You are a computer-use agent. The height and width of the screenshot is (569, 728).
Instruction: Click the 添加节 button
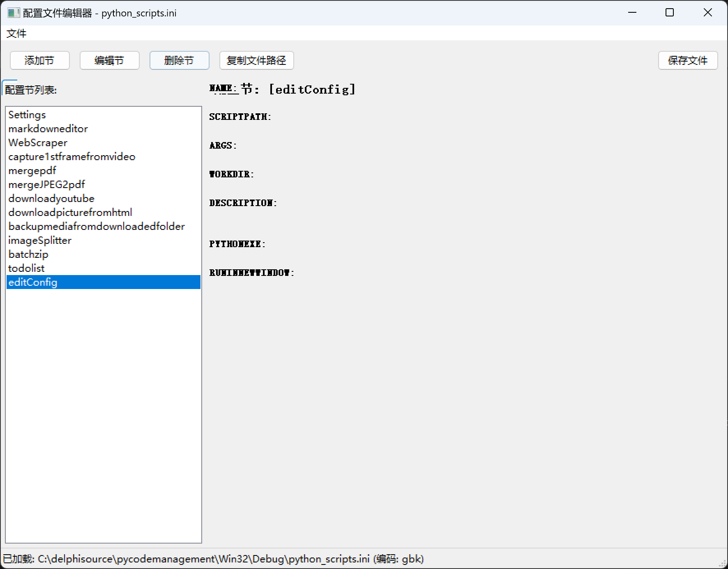[x=39, y=60]
